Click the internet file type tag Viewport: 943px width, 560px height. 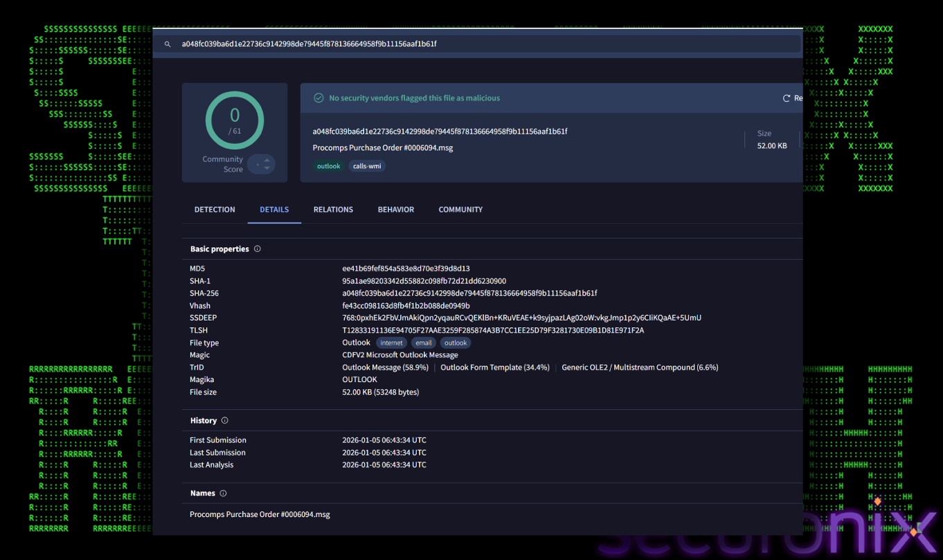391,343
